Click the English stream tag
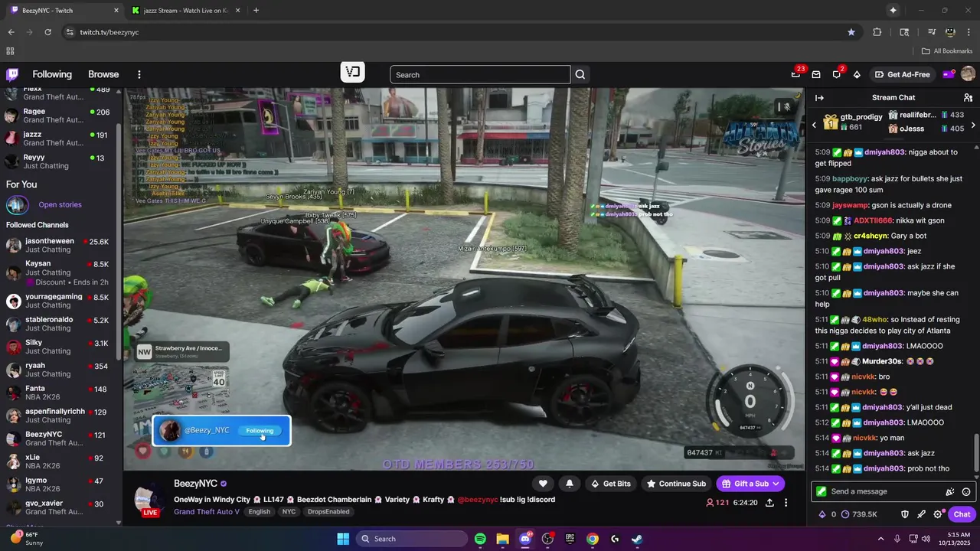The height and width of the screenshot is (551, 980). coord(259,512)
